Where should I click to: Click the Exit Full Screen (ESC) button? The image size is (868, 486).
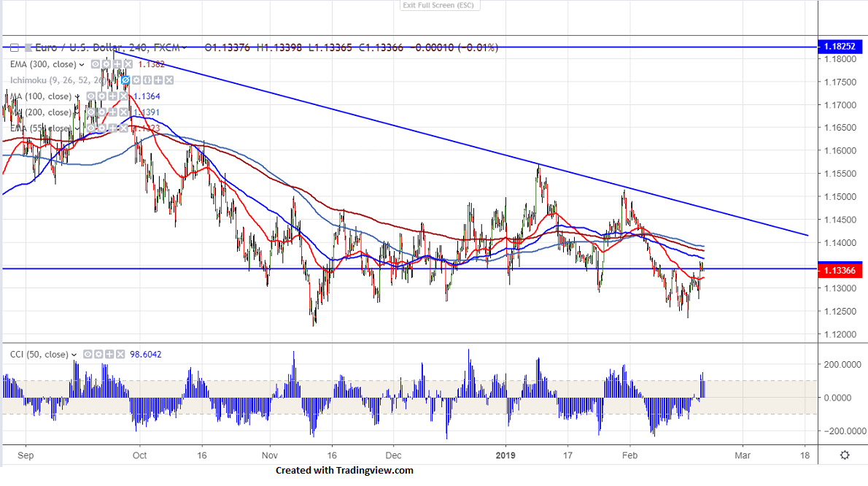coord(440,5)
